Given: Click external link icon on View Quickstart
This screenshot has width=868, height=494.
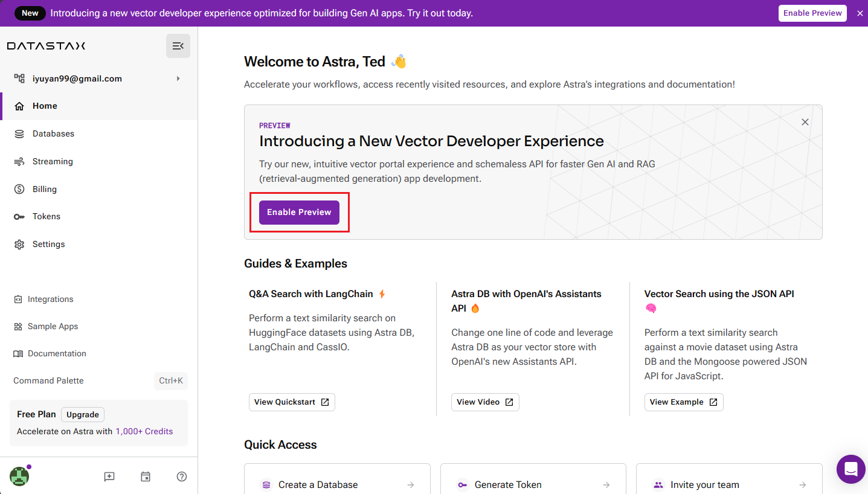Looking at the screenshot, I should (325, 402).
